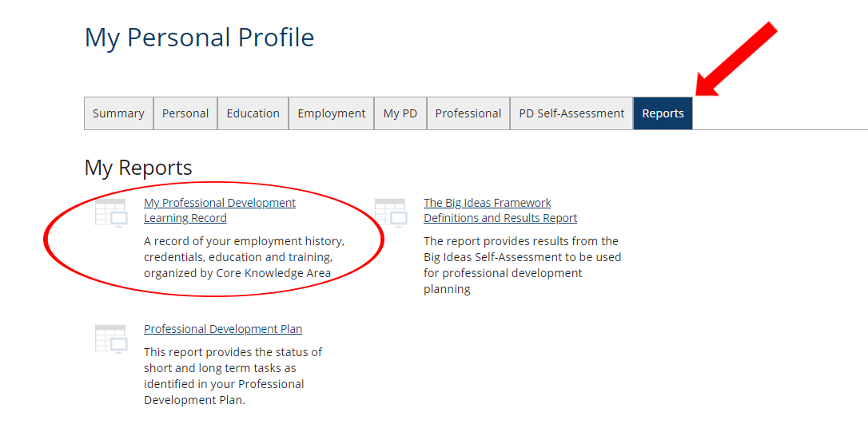The width and height of the screenshot is (868, 436).
Task: Open the Summary tab
Action: (x=118, y=113)
